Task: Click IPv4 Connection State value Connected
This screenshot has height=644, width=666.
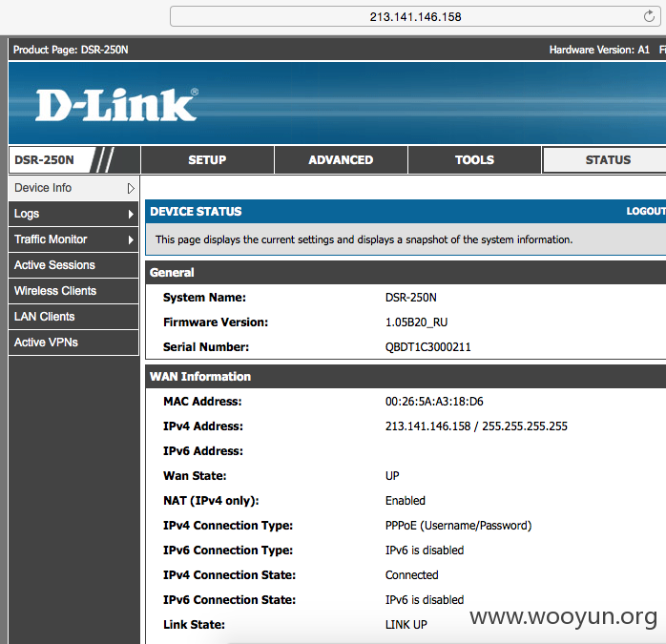Action: [x=411, y=574]
